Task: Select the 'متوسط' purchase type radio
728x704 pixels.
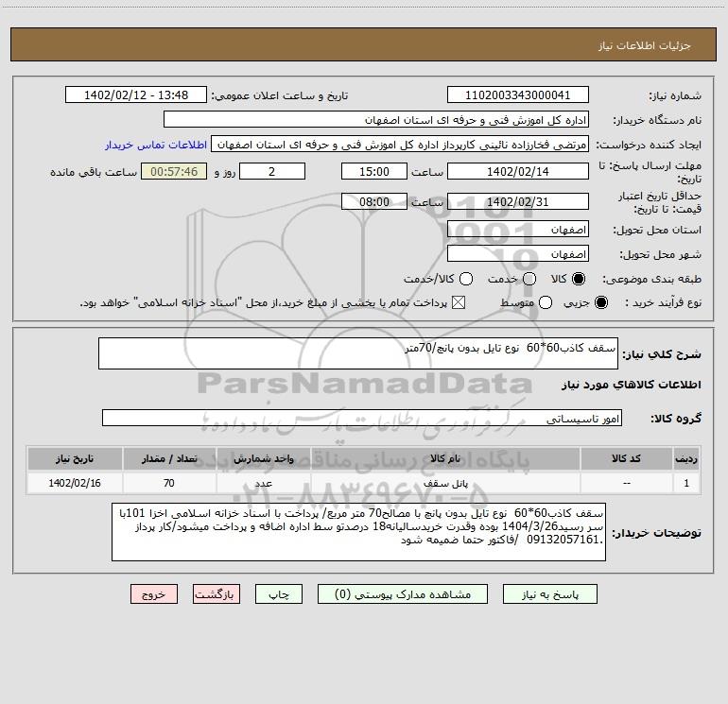Action: (x=546, y=302)
